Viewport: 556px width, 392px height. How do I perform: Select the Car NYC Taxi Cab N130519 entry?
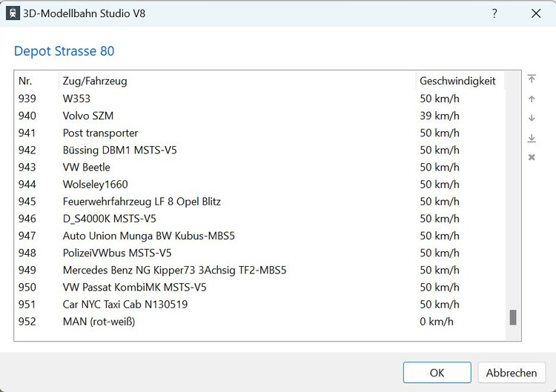(x=125, y=305)
